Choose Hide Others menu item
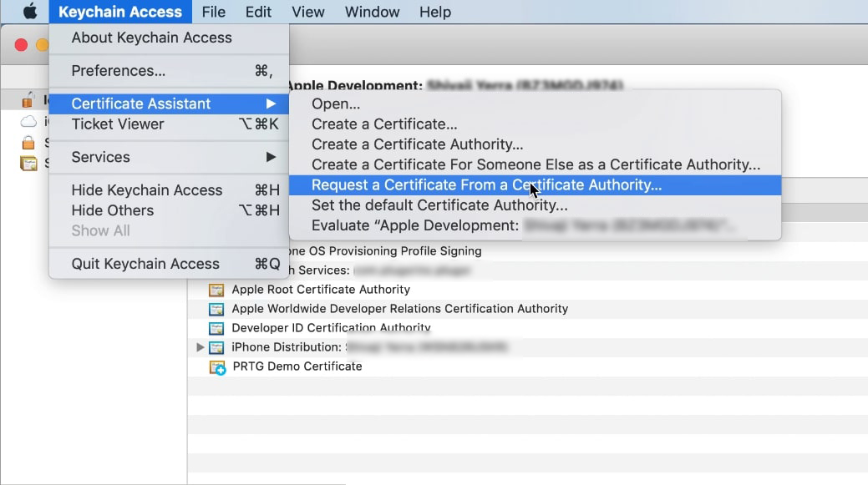Image resolution: width=868 pixels, height=485 pixels. (169, 210)
